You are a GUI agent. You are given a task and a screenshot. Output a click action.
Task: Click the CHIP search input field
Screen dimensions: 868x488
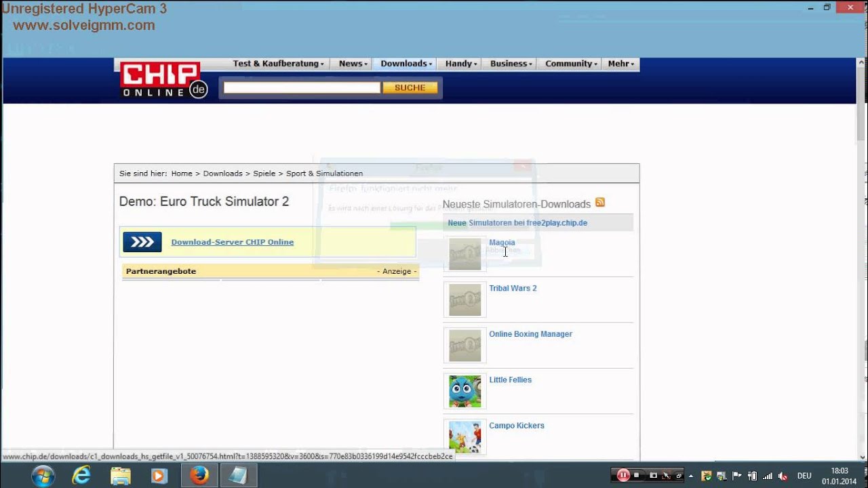point(302,87)
